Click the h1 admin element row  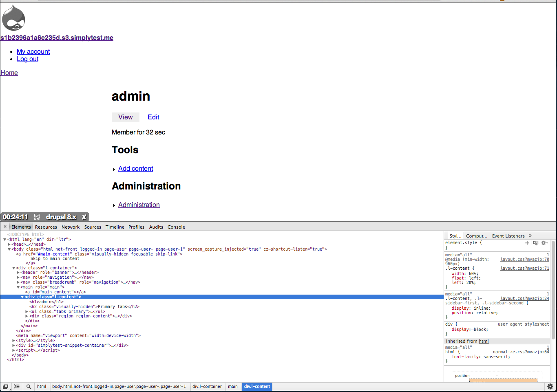tap(46, 302)
